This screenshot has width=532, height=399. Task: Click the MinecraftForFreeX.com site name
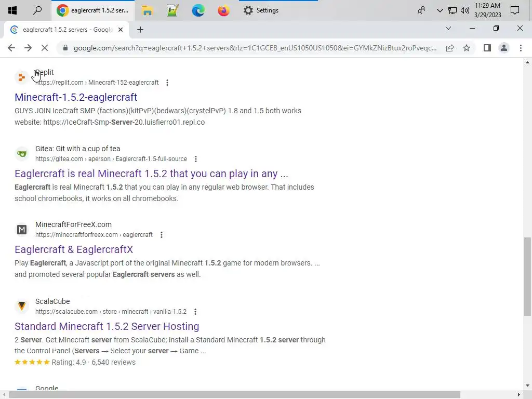click(x=73, y=224)
